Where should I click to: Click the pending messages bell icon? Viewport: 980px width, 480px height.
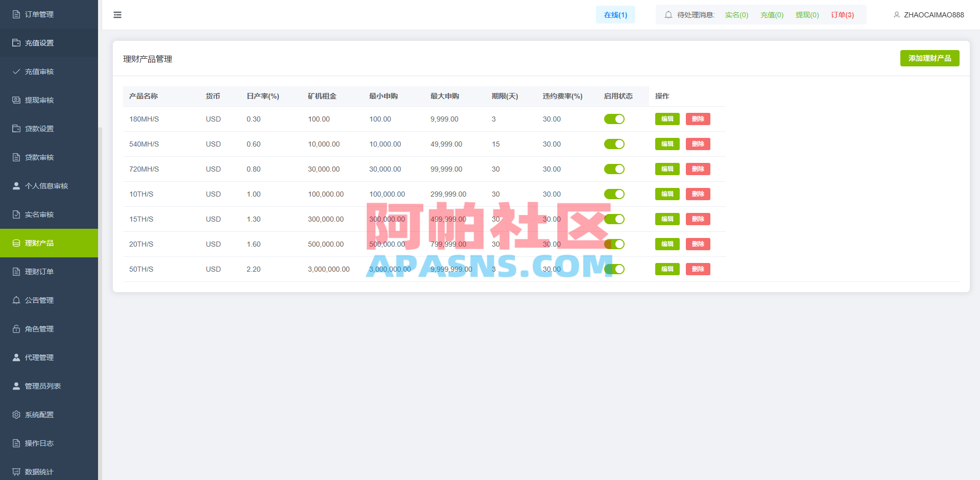pyautogui.click(x=668, y=15)
